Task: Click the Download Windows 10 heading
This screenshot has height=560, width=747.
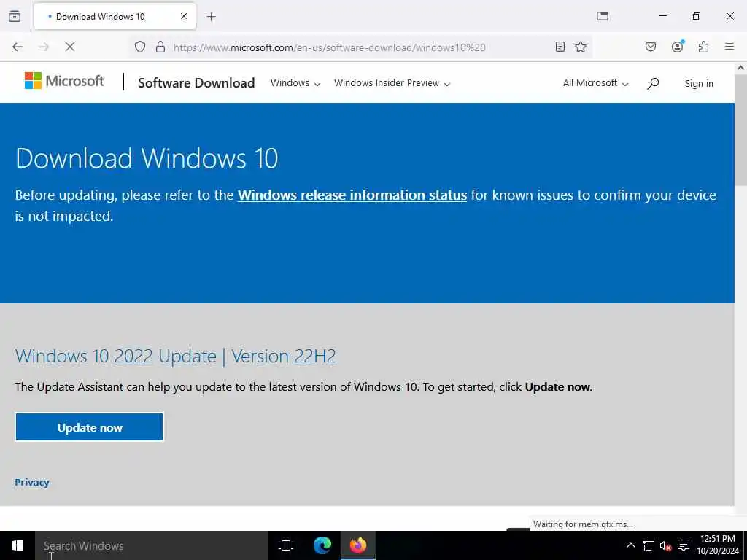Action: pos(147,158)
